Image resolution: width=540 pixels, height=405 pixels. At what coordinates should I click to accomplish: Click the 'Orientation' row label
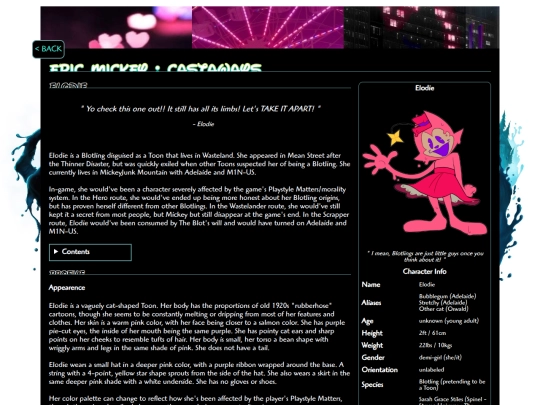[x=380, y=370]
